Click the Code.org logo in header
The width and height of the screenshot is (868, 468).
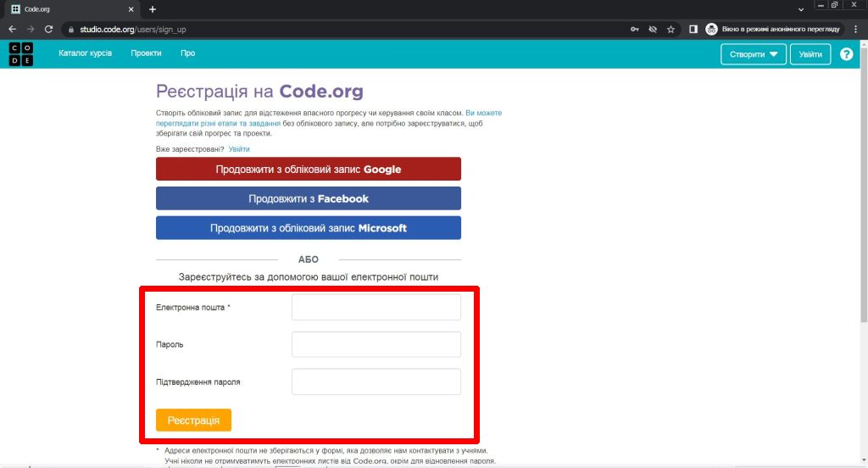(x=21, y=53)
